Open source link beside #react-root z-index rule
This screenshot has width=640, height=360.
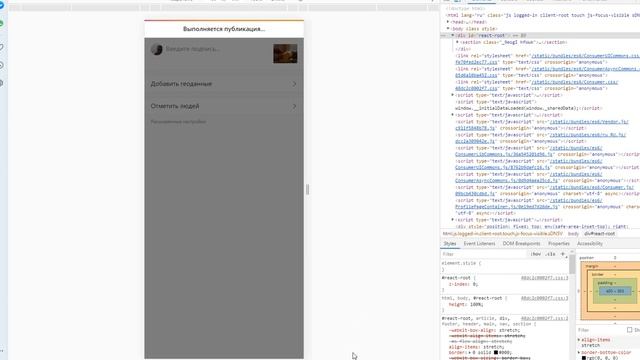tap(544, 278)
